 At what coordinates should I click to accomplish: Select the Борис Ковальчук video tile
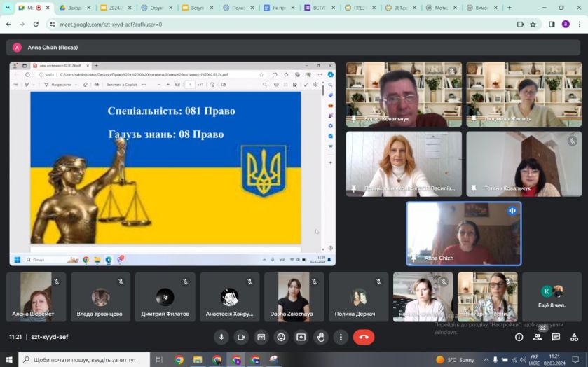(404, 94)
